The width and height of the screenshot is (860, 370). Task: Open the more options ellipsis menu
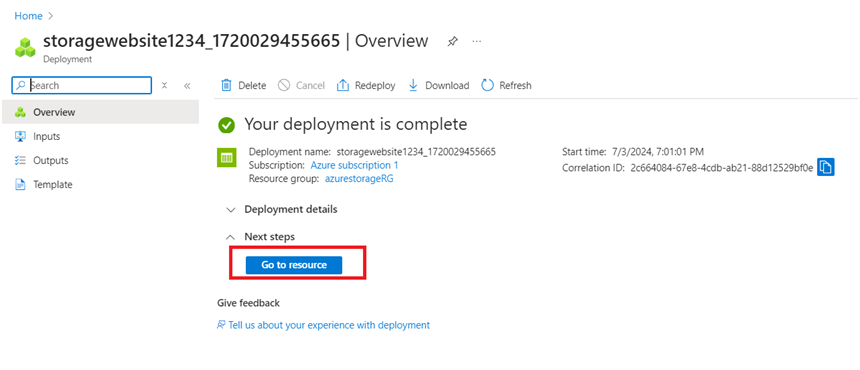(x=477, y=41)
